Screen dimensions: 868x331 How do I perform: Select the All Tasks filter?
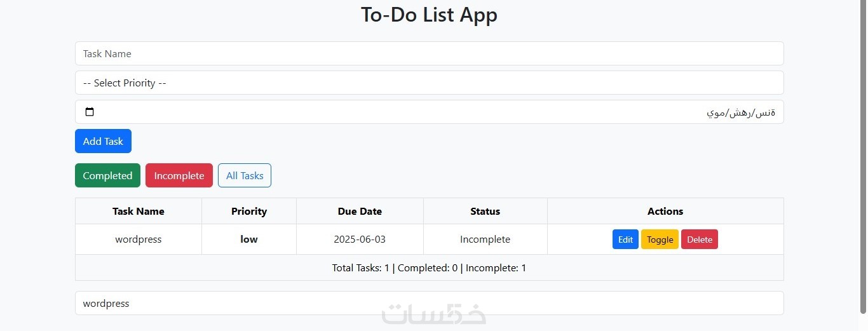[245, 176]
